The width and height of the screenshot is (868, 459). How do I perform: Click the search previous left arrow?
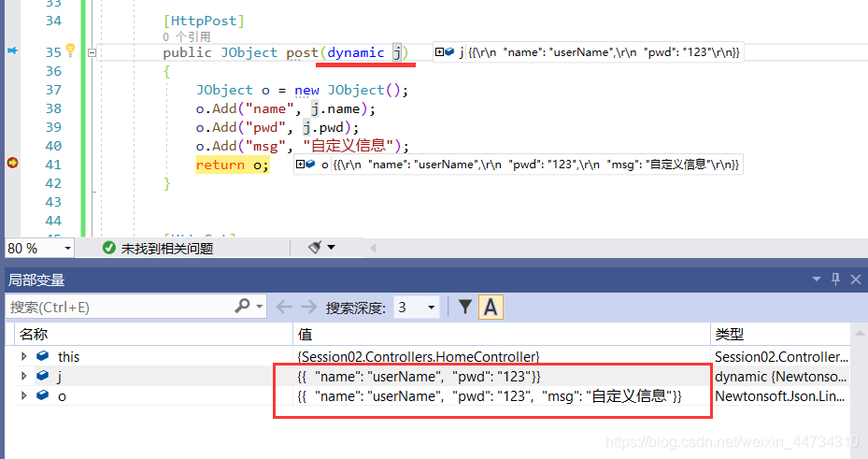tap(284, 307)
